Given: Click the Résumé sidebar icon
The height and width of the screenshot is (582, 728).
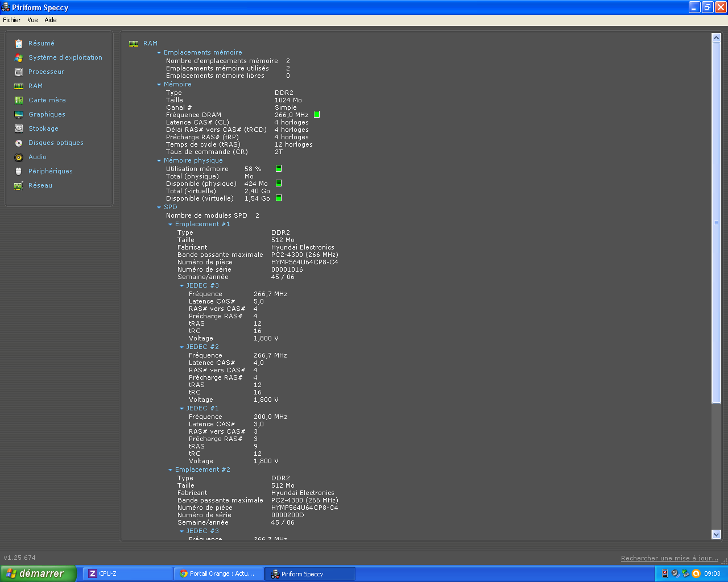Looking at the screenshot, I should click(19, 43).
